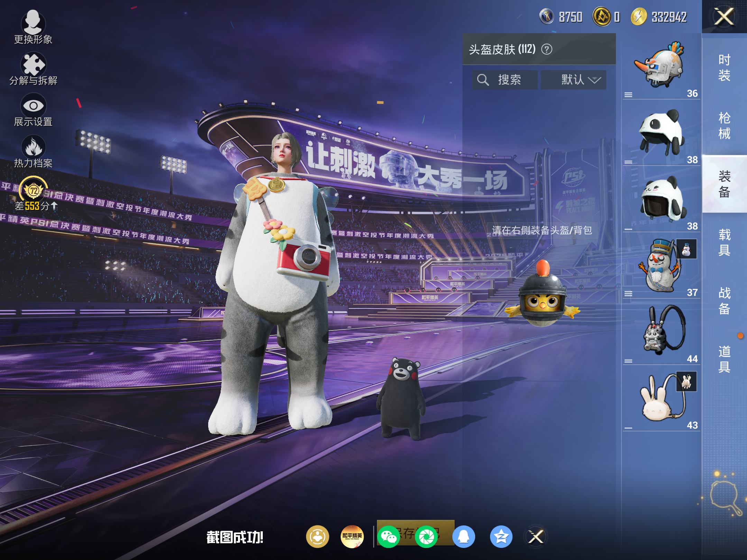Select the panda helmet with dark visor

661,199
